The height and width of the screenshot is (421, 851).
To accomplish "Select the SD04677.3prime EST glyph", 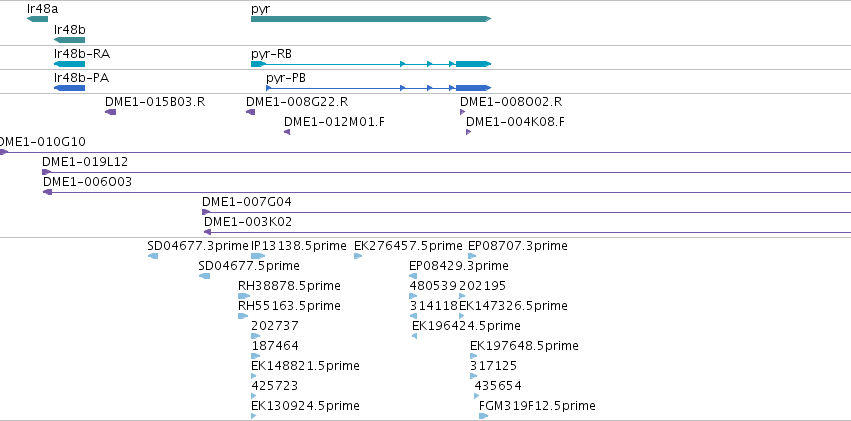I will [153, 256].
